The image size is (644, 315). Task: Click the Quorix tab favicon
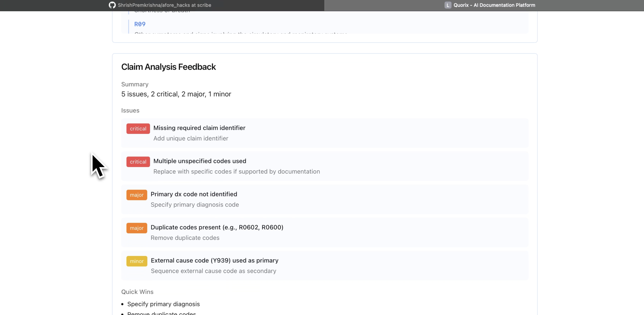click(448, 5)
